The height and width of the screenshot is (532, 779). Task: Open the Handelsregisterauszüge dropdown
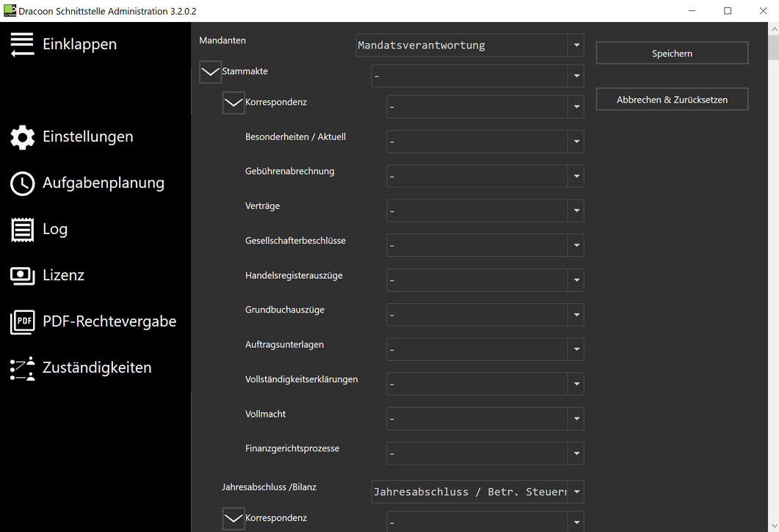pos(485,280)
